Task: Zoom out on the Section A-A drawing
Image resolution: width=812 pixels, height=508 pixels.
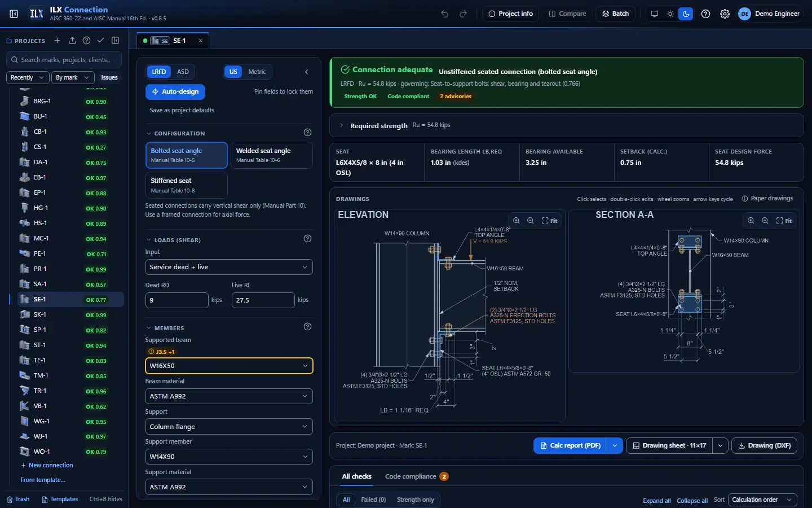Action: point(765,221)
